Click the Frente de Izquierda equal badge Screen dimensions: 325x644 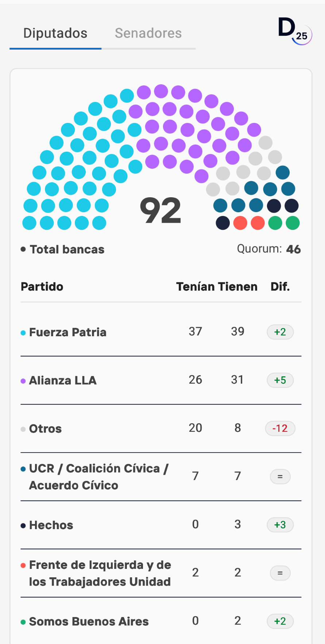[x=280, y=573]
